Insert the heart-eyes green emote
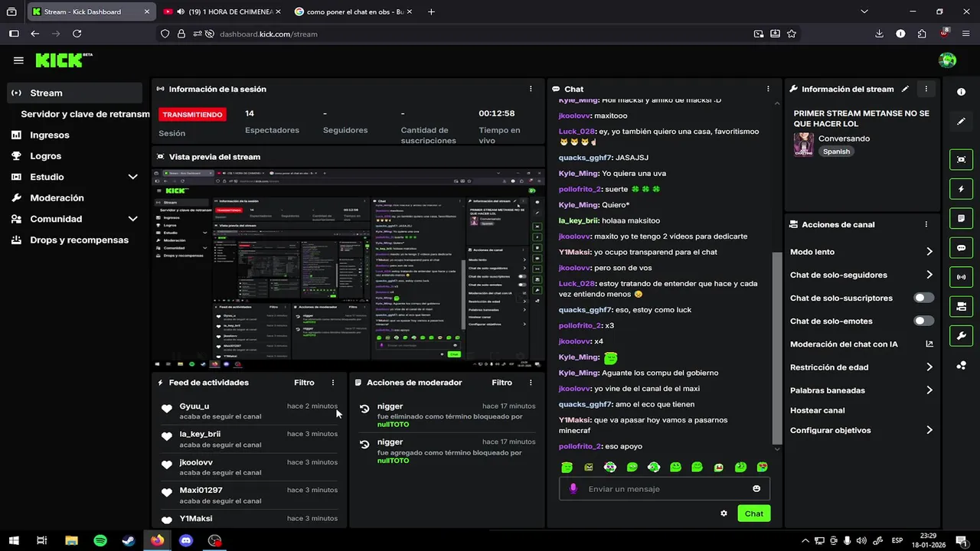This screenshot has height=551, width=980. coord(762,467)
